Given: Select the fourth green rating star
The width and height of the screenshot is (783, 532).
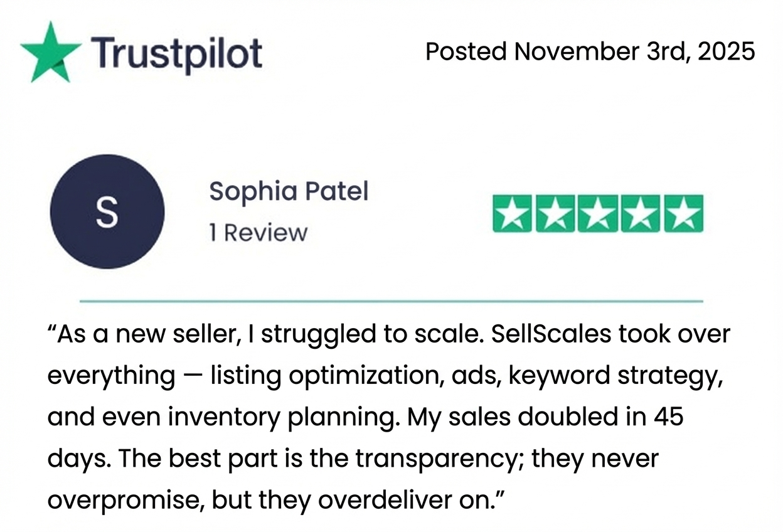Looking at the screenshot, I should click(x=639, y=214).
